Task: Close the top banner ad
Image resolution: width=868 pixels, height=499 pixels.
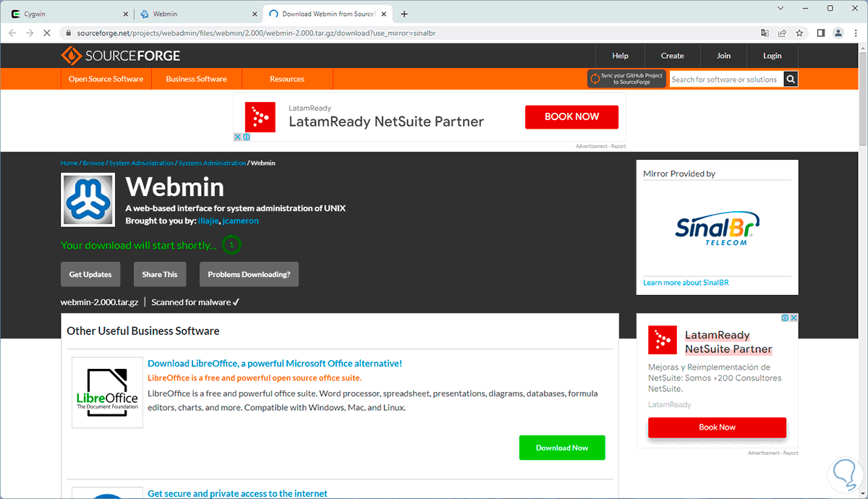Action: click(237, 137)
